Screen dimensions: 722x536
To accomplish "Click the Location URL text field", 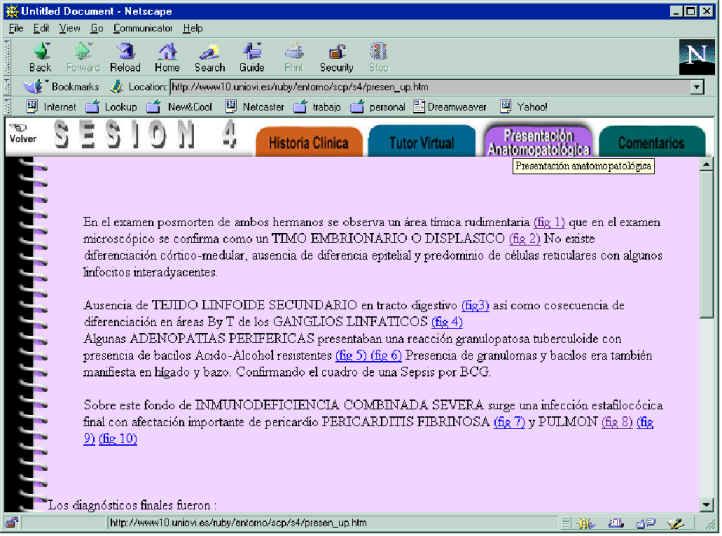I will (430, 87).
